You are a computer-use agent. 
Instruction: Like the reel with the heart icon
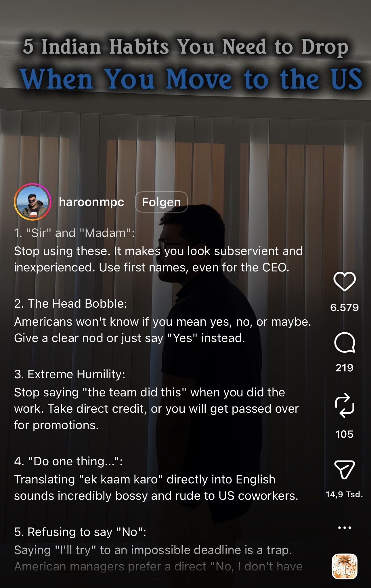point(345,281)
